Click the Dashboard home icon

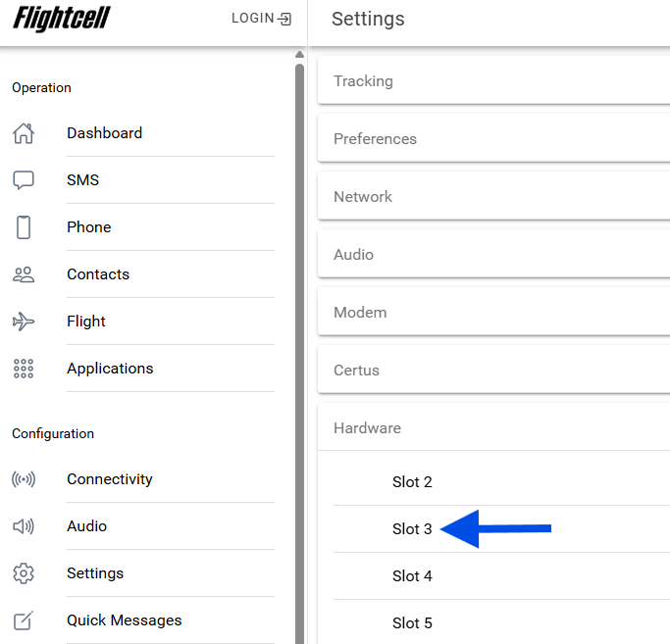point(24,133)
